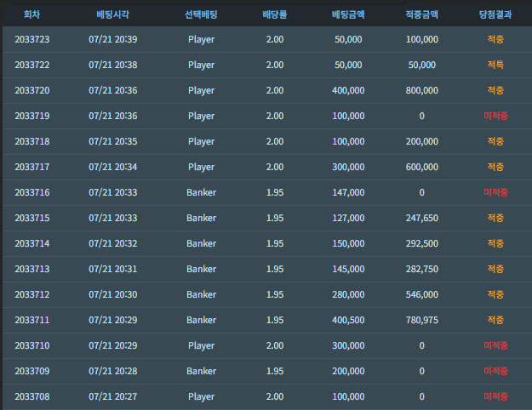This screenshot has width=532, height=410.
Task: Select Player bet in round 2033717
Action: pos(201,168)
